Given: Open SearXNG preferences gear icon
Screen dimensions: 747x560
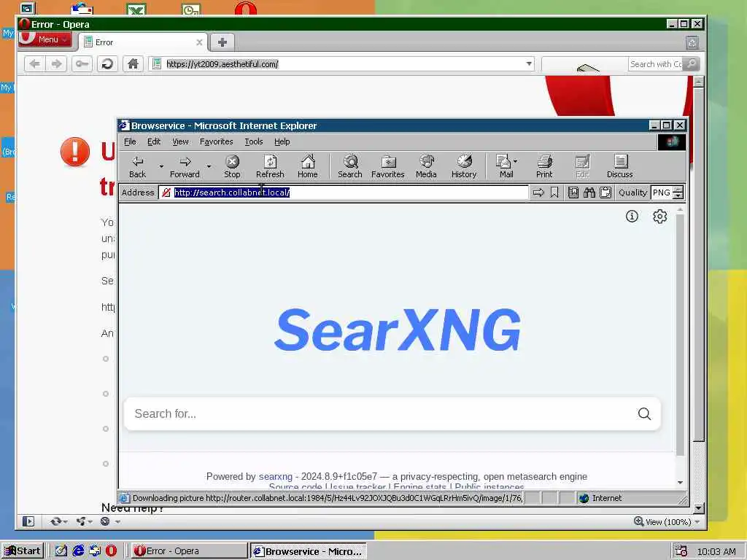Looking at the screenshot, I should [659, 217].
